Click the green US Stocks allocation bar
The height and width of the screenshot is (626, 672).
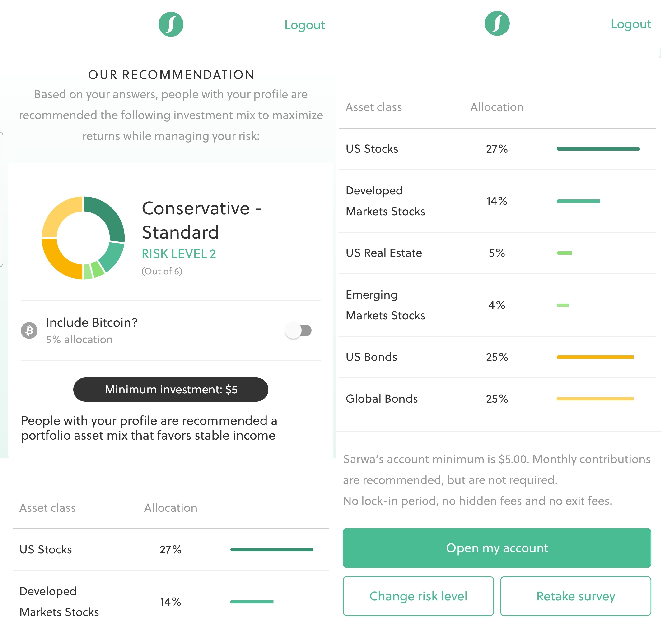[x=598, y=149]
